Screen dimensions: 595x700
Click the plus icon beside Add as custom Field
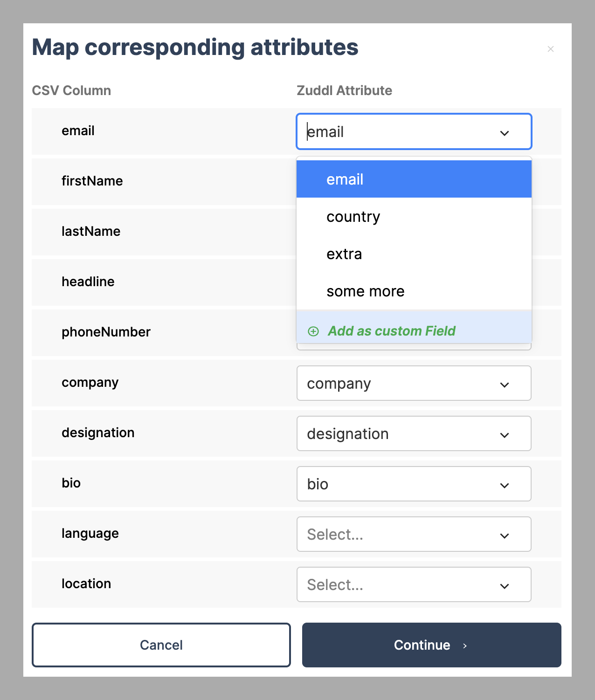313,331
